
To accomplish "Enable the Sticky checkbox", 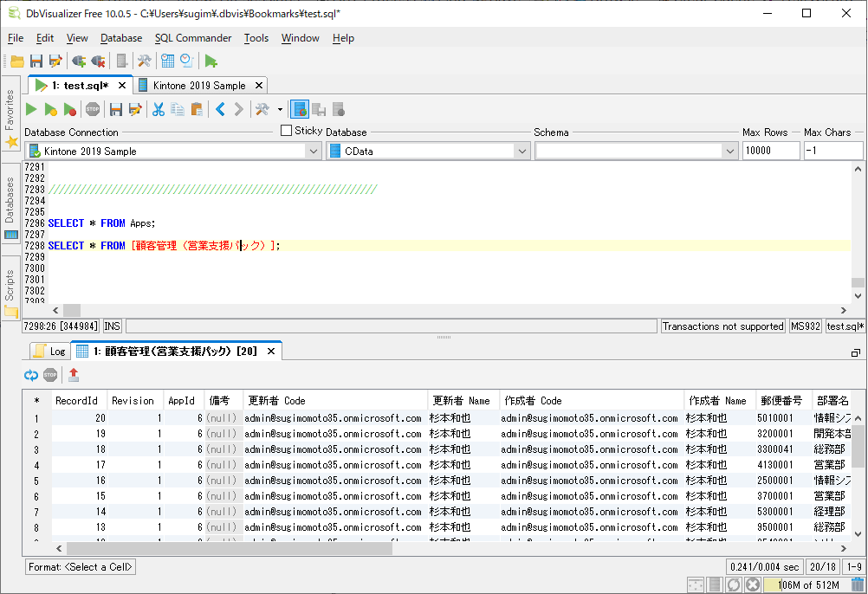I will click(x=286, y=131).
